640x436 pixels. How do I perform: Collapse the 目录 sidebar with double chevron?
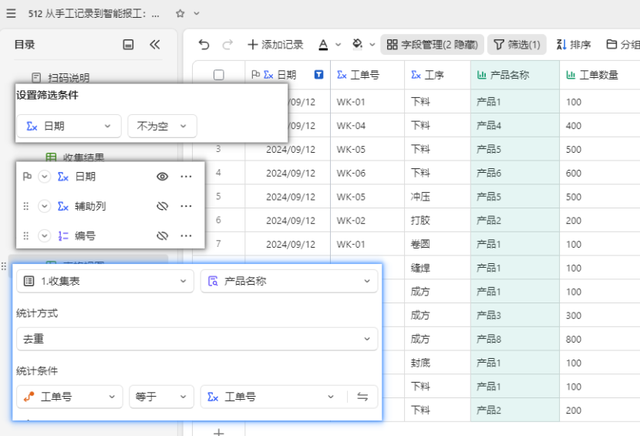(155, 44)
